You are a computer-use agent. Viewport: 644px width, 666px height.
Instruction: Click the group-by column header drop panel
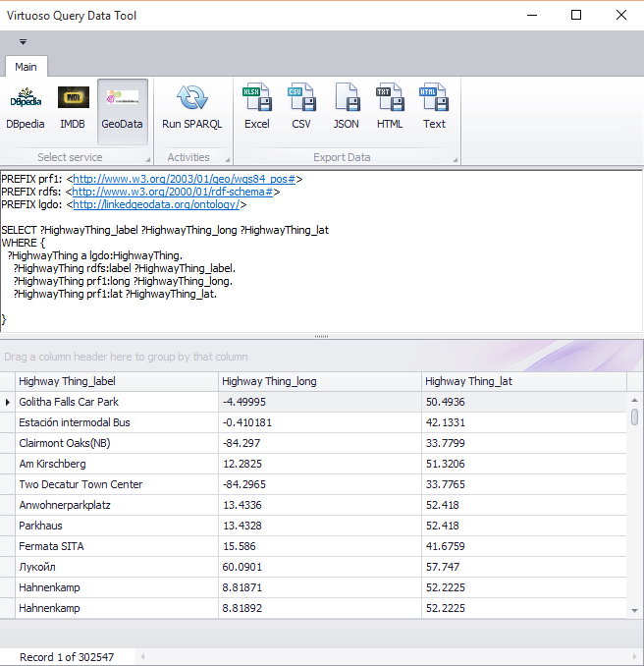click(x=321, y=357)
